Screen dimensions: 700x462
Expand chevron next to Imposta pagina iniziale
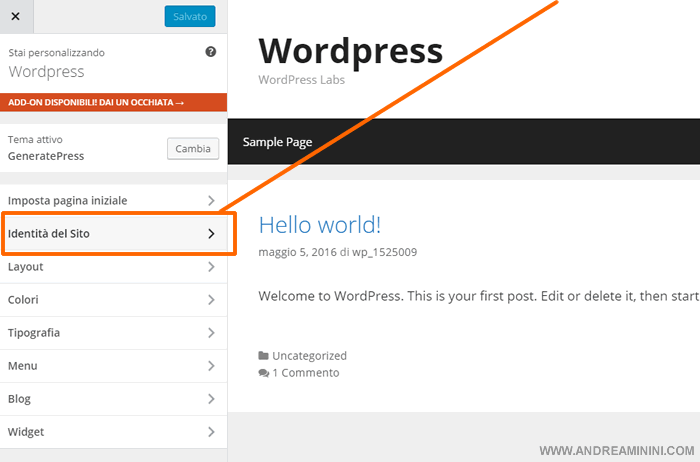point(211,201)
